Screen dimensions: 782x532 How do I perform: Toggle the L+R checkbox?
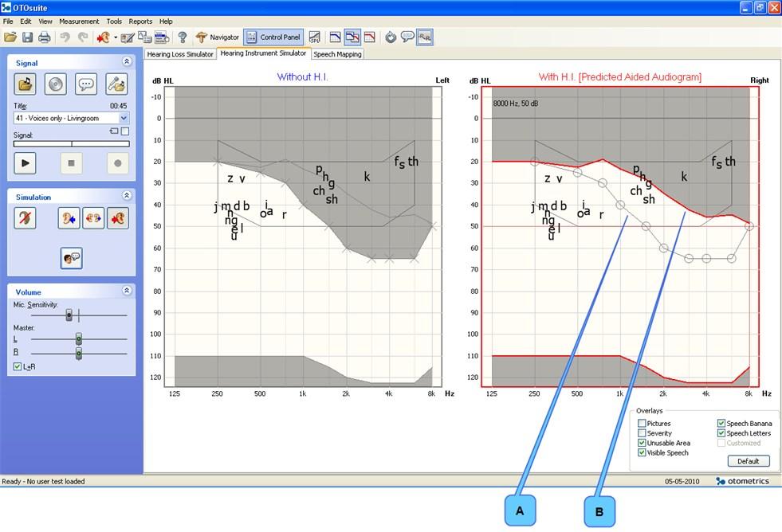(x=18, y=366)
